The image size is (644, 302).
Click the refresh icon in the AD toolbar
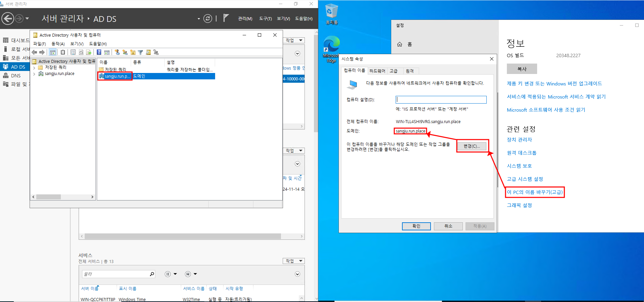81,52
